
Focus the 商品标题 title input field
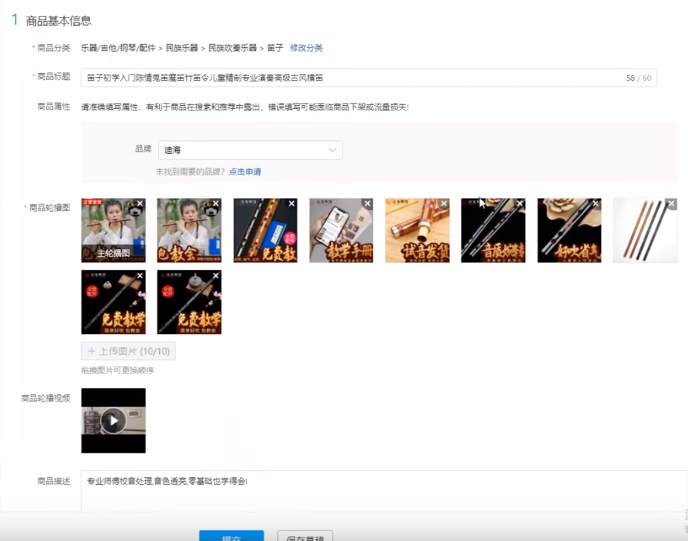[369, 78]
